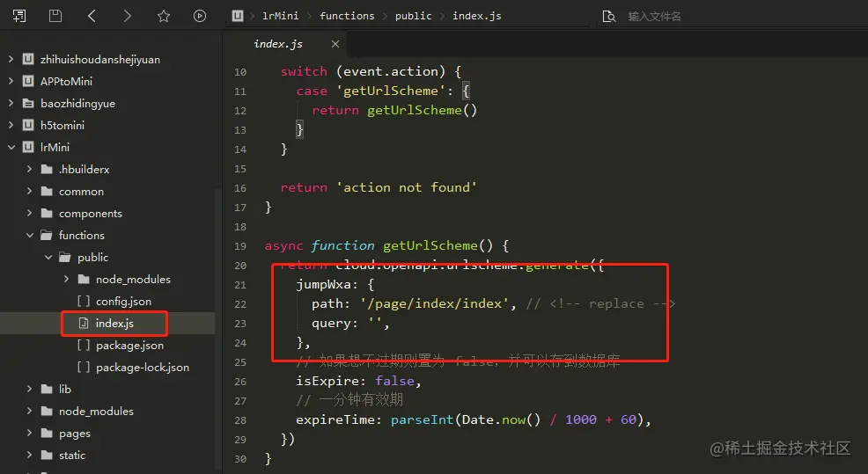Screen dimensions: 868x474
Task: Click line number 26 in the gutter
Action: coord(240,382)
